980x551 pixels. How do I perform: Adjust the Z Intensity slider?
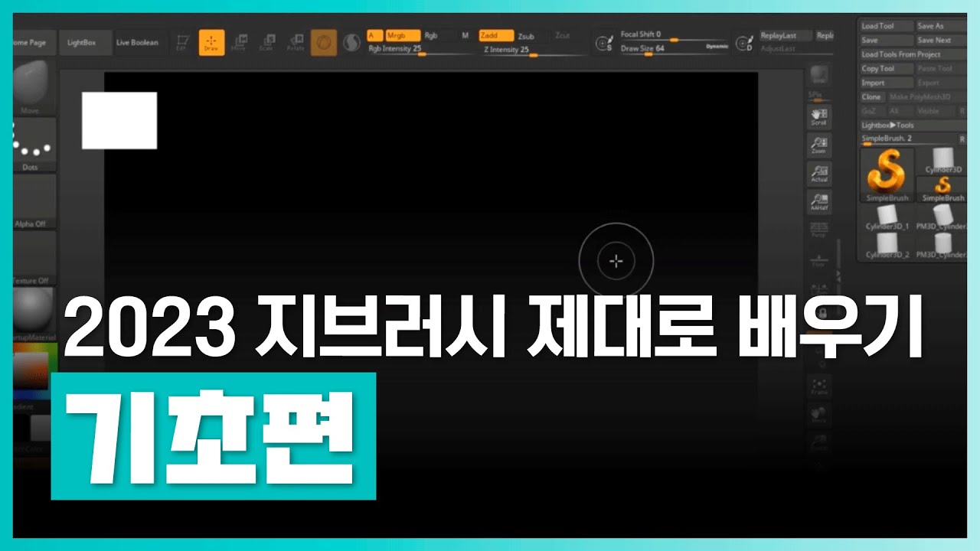coord(533,51)
